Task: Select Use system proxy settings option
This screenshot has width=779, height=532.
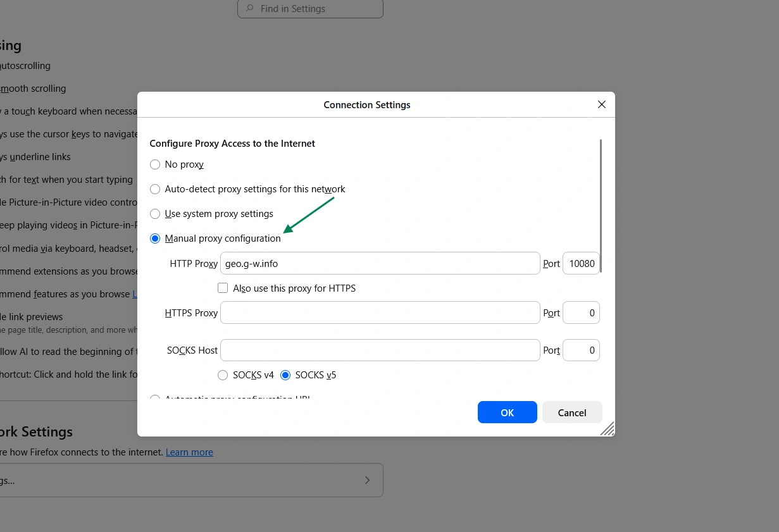Action: 155,214
